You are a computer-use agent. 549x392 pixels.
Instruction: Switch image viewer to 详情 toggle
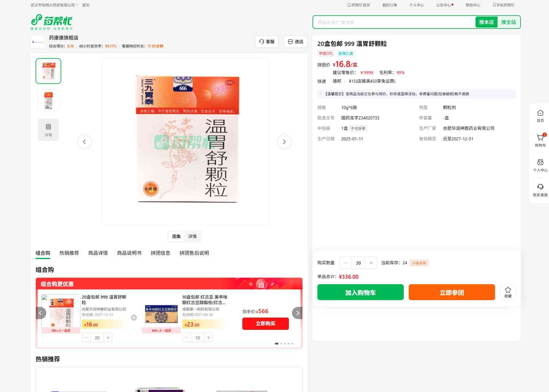coord(192,236)
